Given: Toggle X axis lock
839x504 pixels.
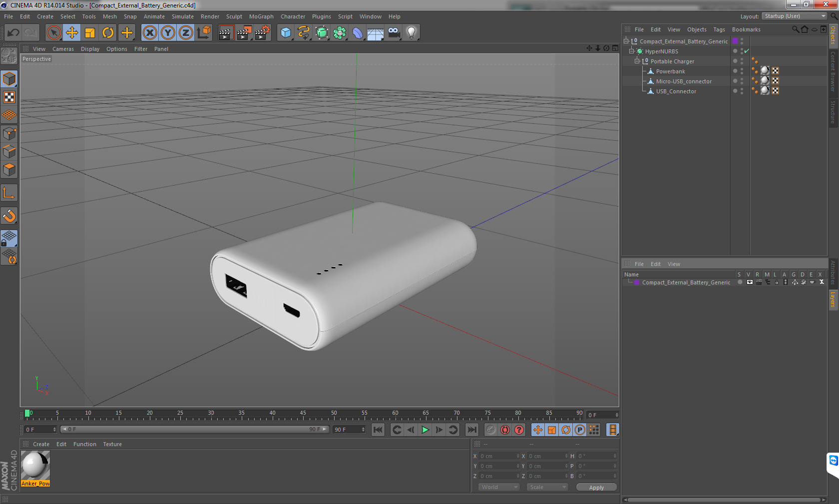Looking at the screenshot, I should pos(150,33).
